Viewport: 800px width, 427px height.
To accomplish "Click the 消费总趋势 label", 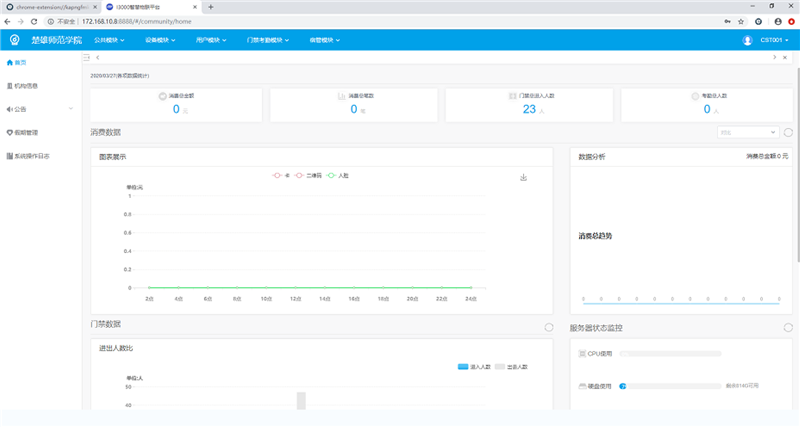I will tap(595, 236).
